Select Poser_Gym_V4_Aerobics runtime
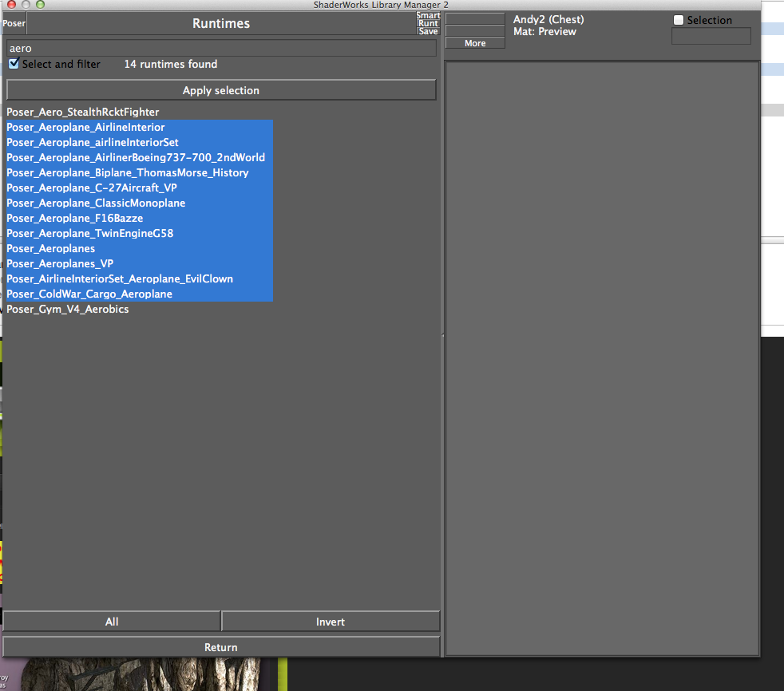Image resolution: width=784 pixels, height=691 pixels. click(x=68, y=310)
